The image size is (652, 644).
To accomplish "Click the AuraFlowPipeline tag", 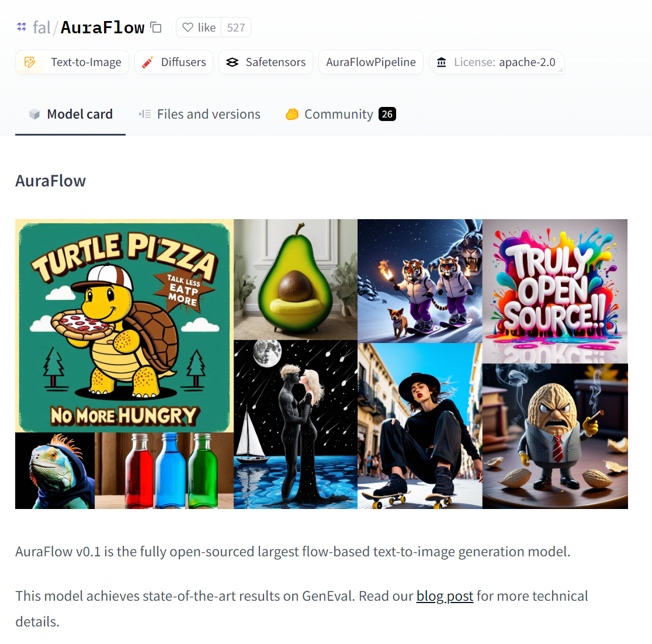I will (371, 62).
